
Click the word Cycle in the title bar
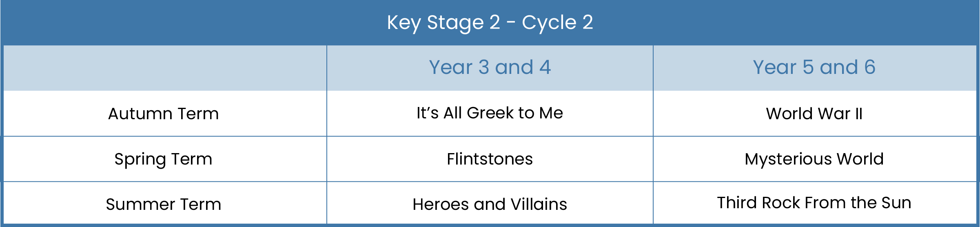click(549, 23)
